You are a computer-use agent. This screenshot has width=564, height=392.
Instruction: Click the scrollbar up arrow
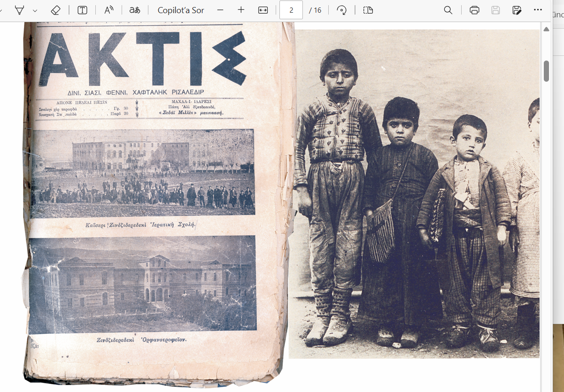click(546, 29)
